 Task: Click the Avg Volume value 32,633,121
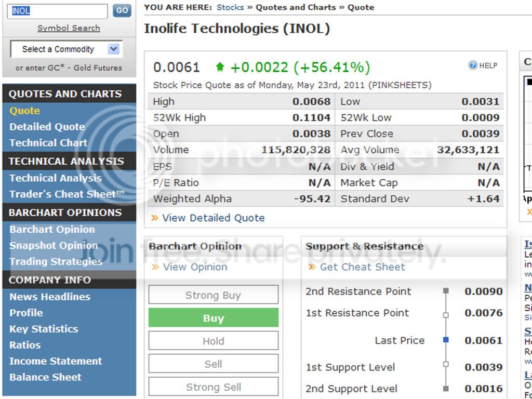(x=468, y=150)
